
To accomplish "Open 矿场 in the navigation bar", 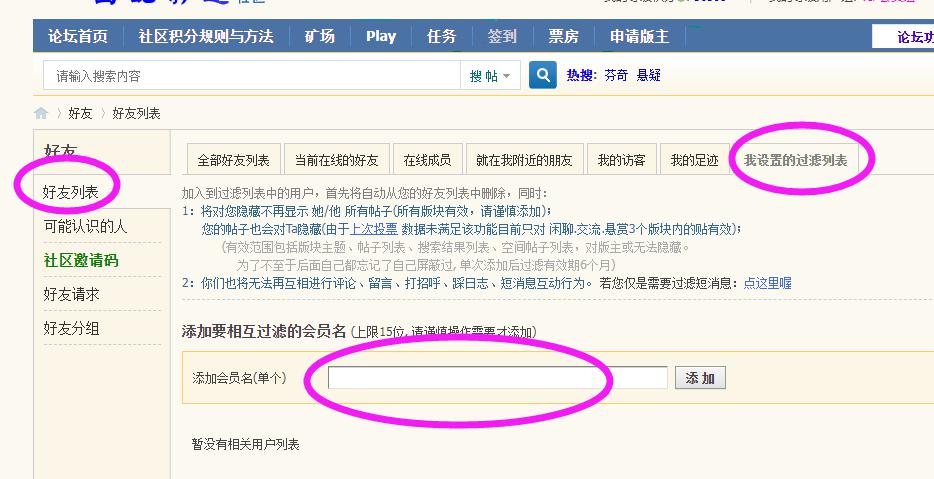I will coord(319,36).
